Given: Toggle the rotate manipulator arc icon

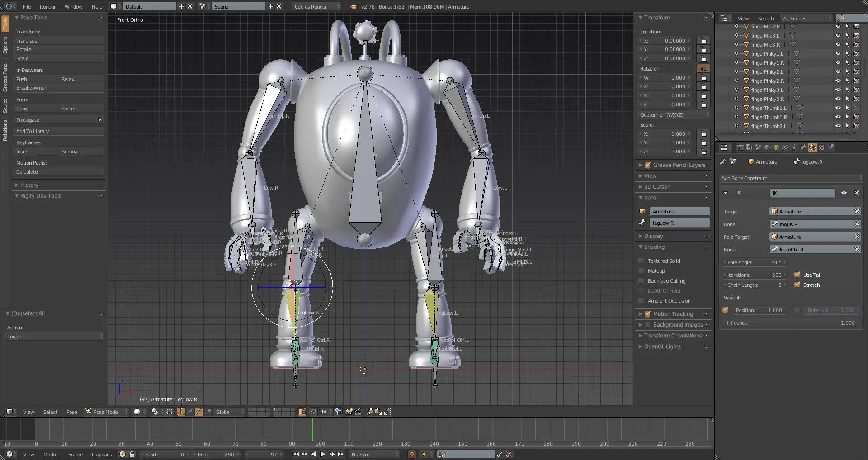Looking at the screenshot, I should (199, 412).
